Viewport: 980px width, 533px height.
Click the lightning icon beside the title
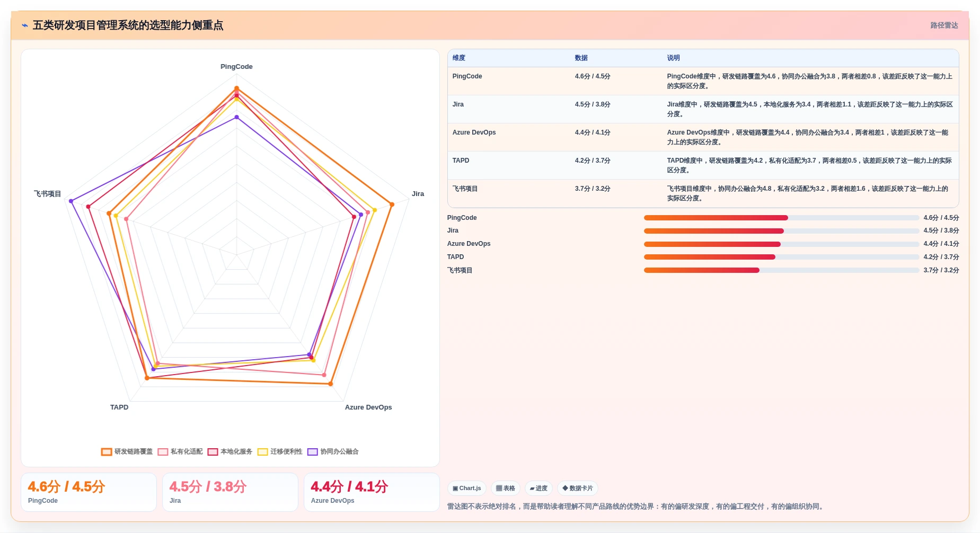(25, 25)
